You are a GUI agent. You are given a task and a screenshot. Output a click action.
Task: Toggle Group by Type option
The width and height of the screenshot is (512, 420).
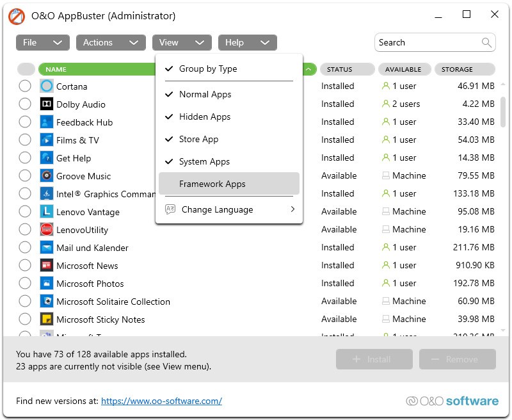[x=229, y=69]
